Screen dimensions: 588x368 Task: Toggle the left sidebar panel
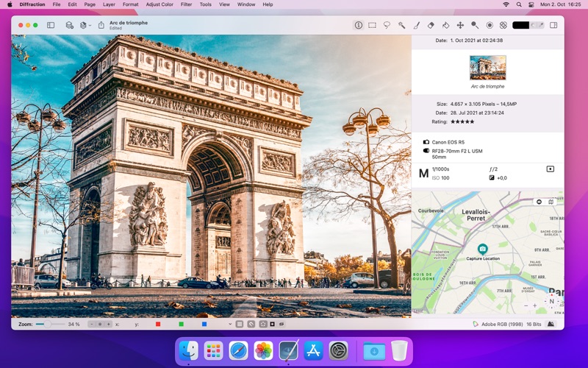51,25
